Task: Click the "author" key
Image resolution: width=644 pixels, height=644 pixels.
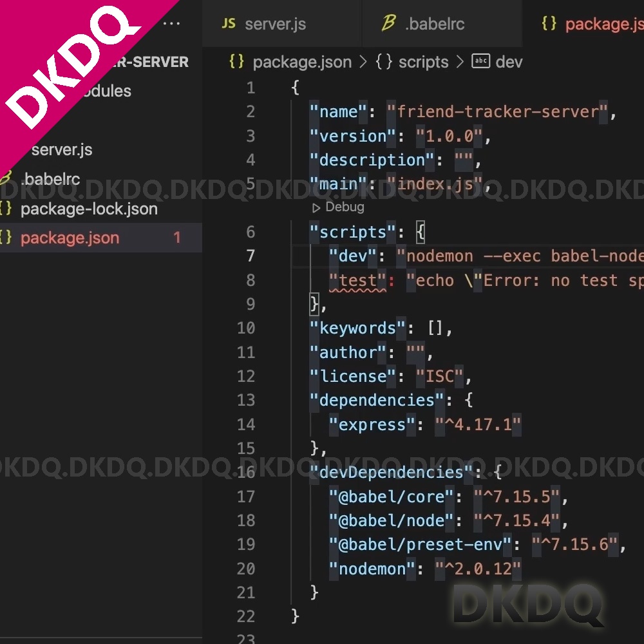Action: click(x=348, y=352)
